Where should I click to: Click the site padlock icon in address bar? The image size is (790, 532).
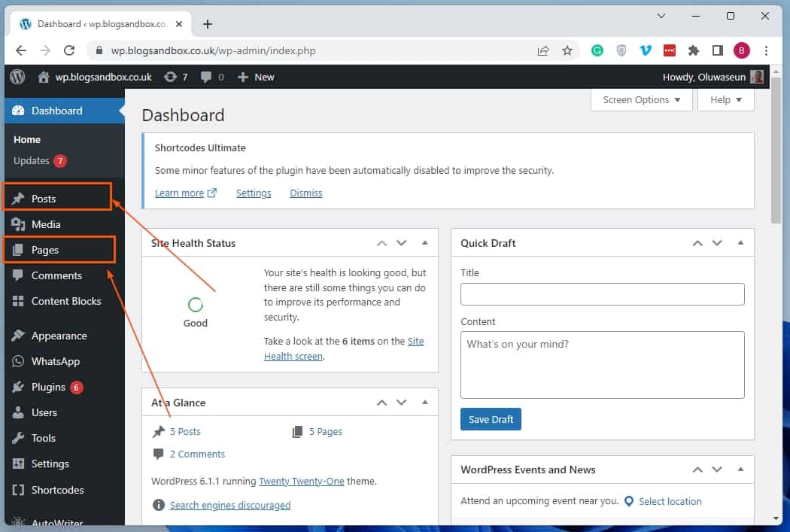click(x=99, y=50)
